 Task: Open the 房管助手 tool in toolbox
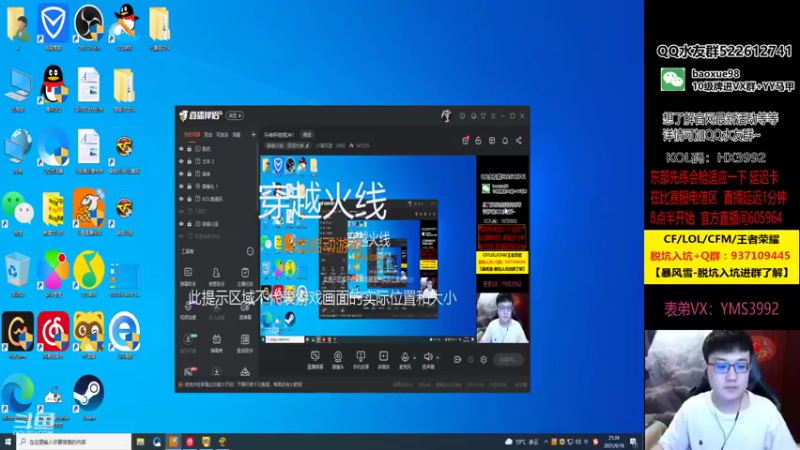(x=216, y=276)
